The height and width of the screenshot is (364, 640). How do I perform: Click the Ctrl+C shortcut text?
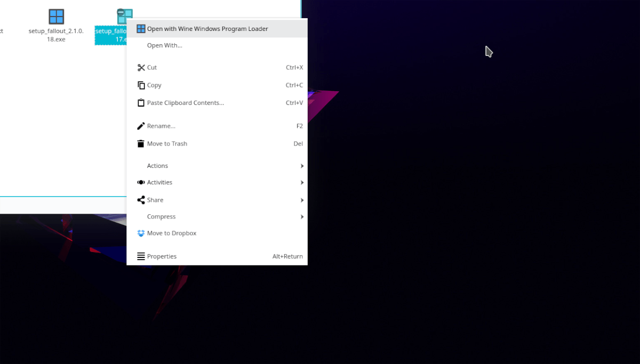coord(294,85)
